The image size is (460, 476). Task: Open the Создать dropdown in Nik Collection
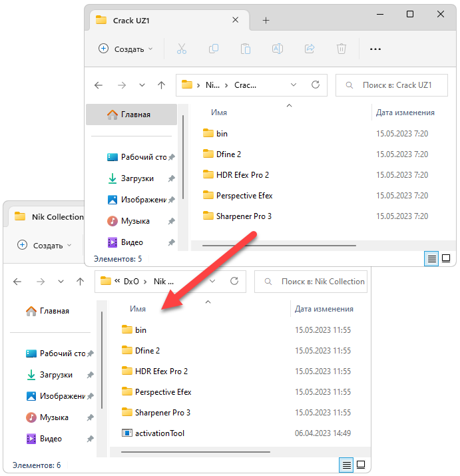coord(45,245)
